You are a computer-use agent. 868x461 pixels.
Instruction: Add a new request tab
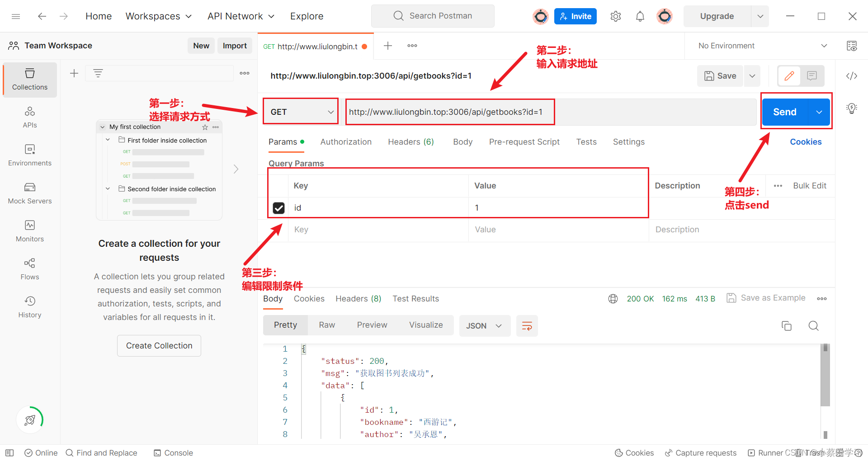[388, 46]
